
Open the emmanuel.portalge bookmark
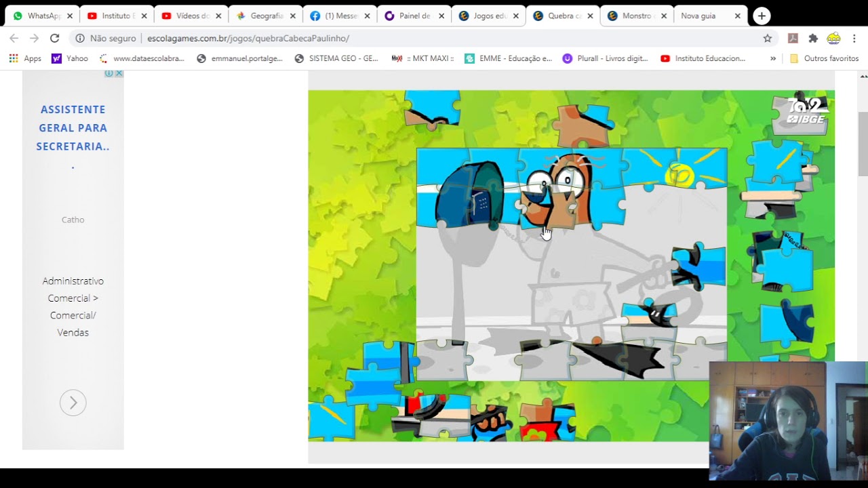click(239, 58)
